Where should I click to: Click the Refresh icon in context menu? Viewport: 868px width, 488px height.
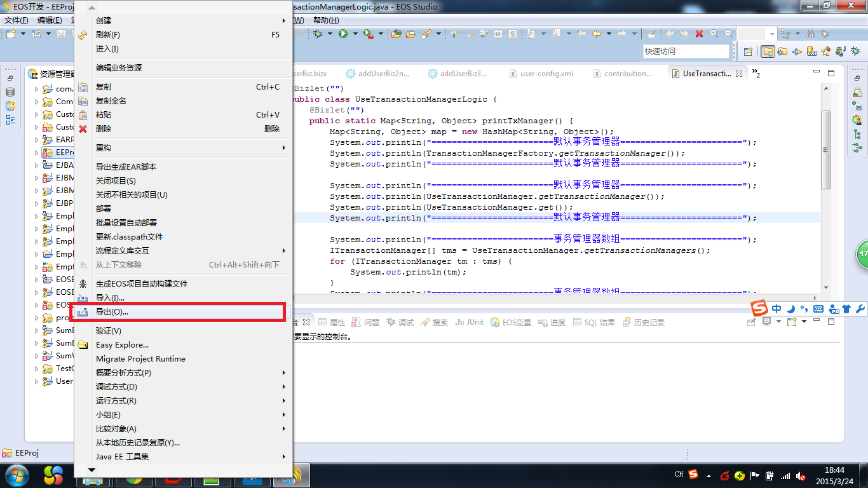(x=83, y=35)
